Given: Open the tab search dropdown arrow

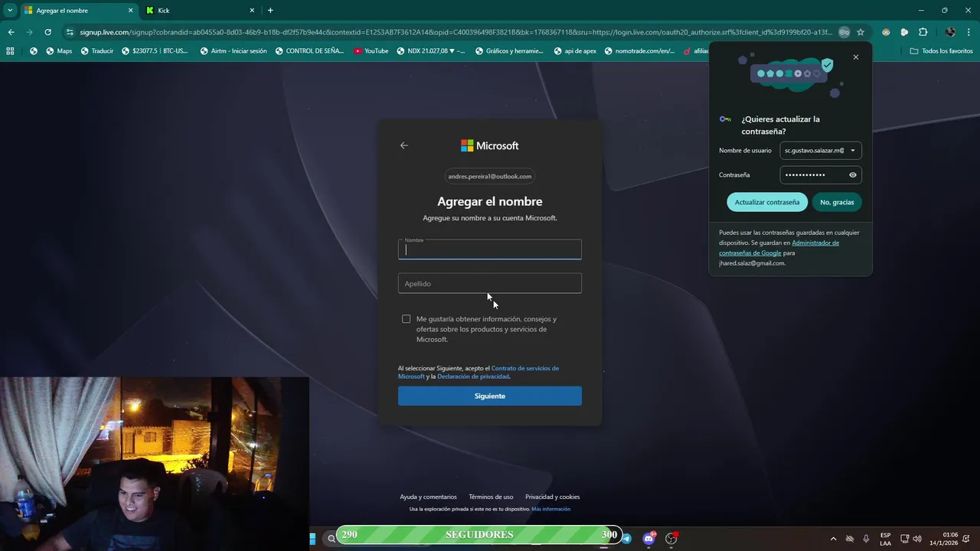Looking at the screenshot, I should point(10,11).
